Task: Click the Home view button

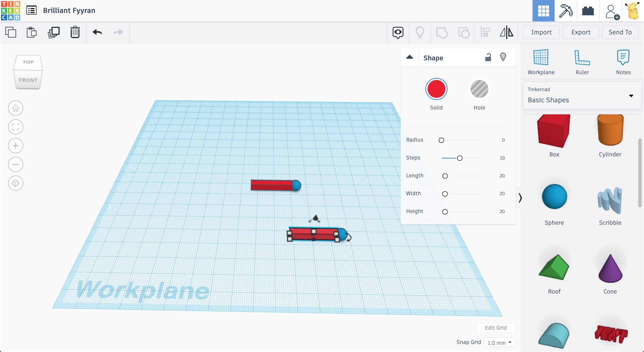Action: [15, 108]
